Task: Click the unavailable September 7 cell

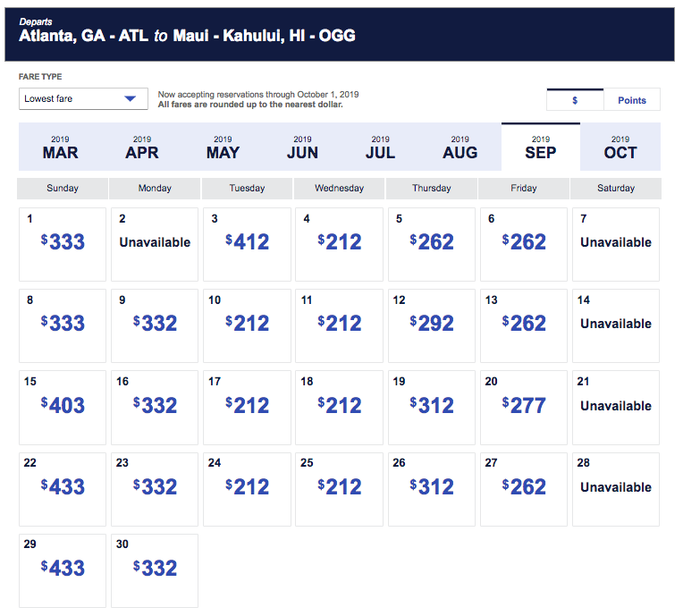Action: [x=616, y=244]
